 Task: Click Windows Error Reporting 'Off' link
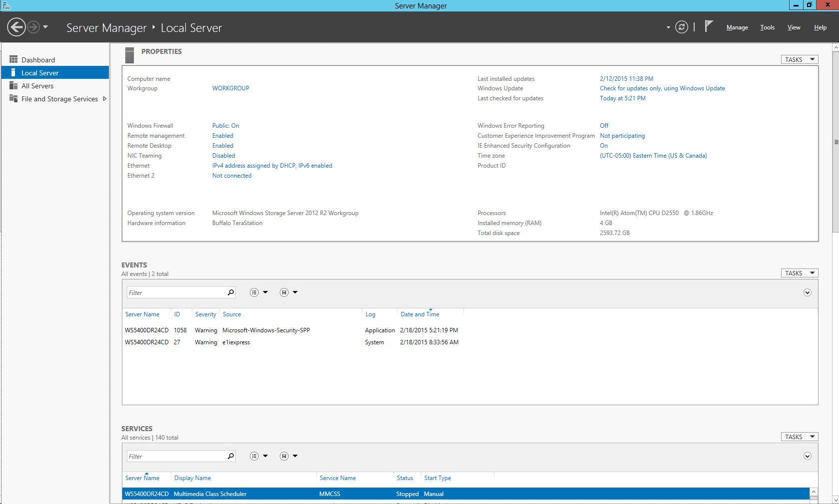tap(604, 126)
